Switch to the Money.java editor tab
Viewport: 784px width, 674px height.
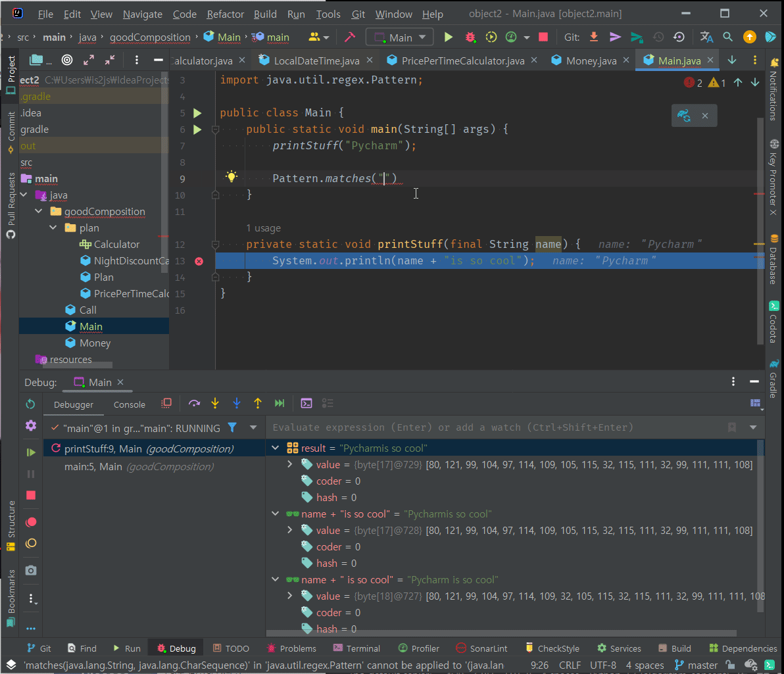tap(591, 60)
